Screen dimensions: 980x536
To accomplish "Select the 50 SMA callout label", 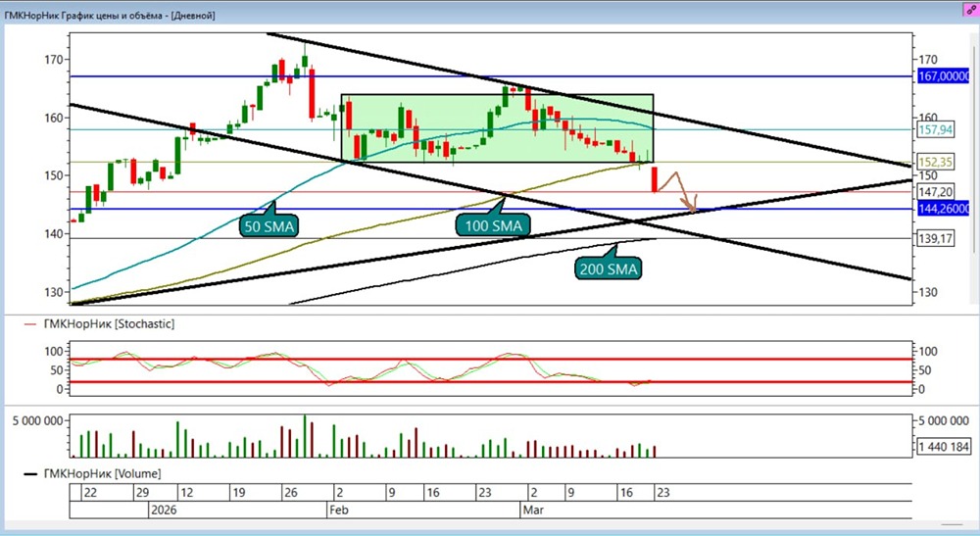I will coord(269,226).
